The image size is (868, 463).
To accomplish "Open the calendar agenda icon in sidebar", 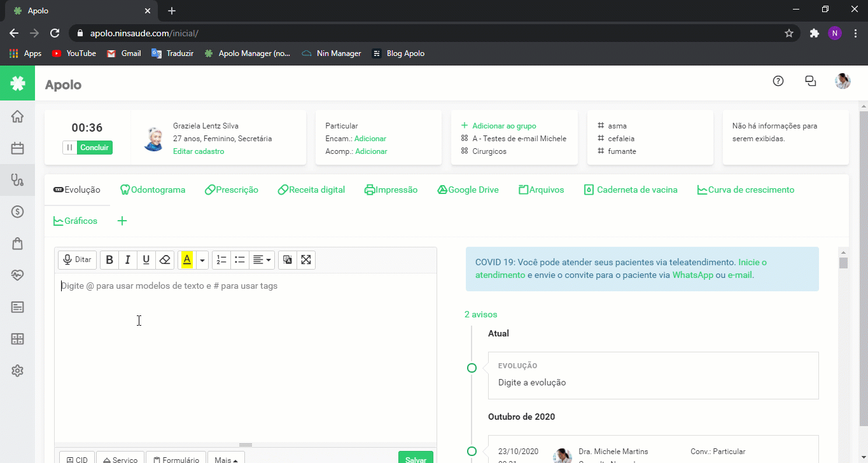I will (x=17, y=148).
